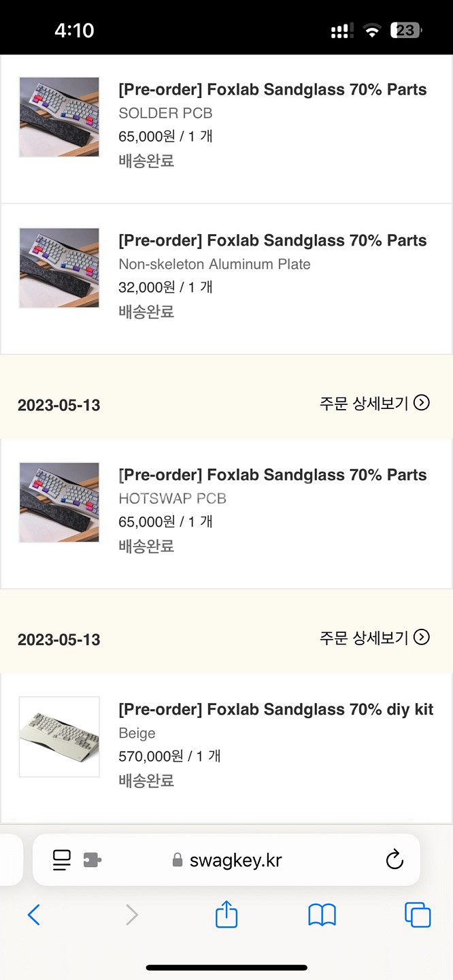Tap the SOLDER PCB product thumbnail
The width and height of the screenshot is (453, 980).
(59, 117)
